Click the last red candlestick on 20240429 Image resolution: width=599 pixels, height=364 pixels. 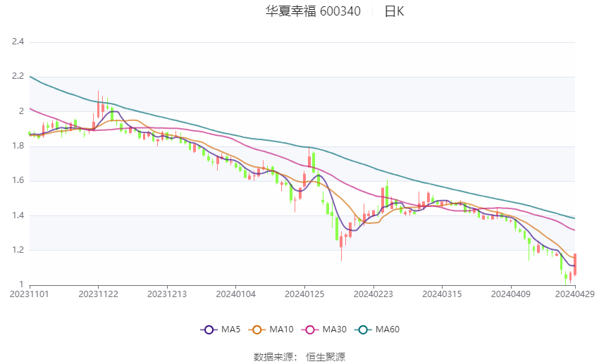pyautogui.click(x=575, y=264)
